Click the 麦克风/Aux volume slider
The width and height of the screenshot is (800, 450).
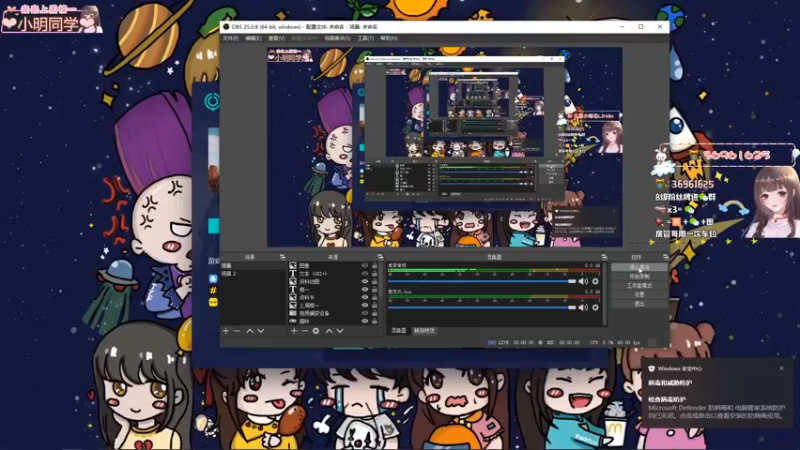tap(482, 307)
